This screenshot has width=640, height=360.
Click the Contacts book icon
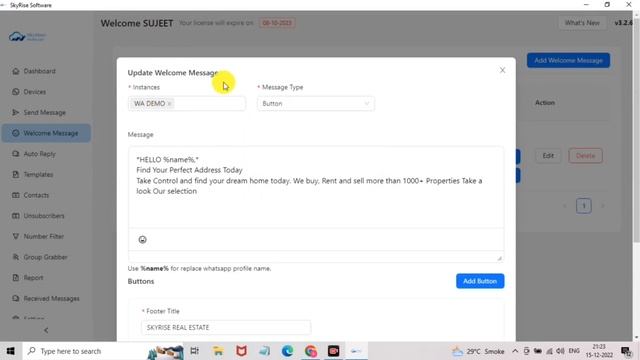[x=16, y=195]
